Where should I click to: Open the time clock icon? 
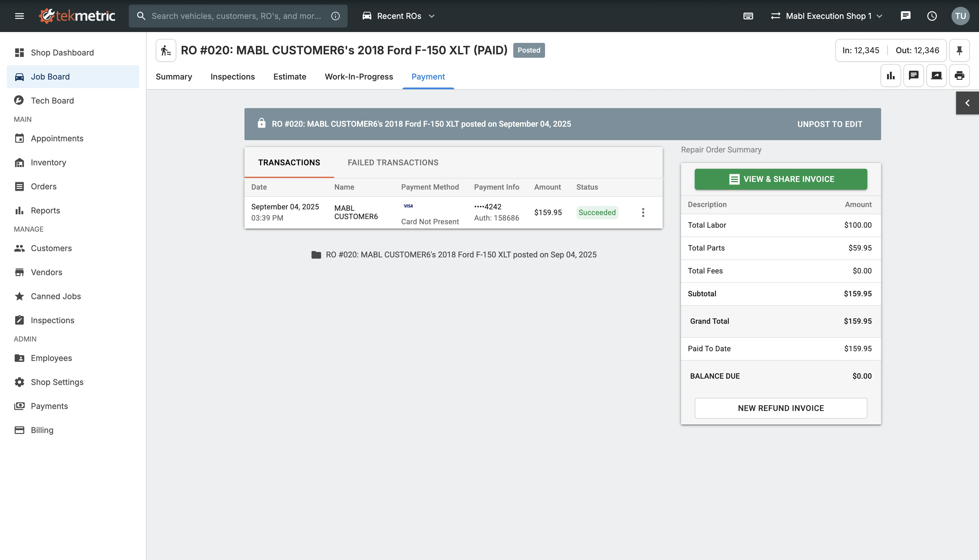(x=932, y=16)
